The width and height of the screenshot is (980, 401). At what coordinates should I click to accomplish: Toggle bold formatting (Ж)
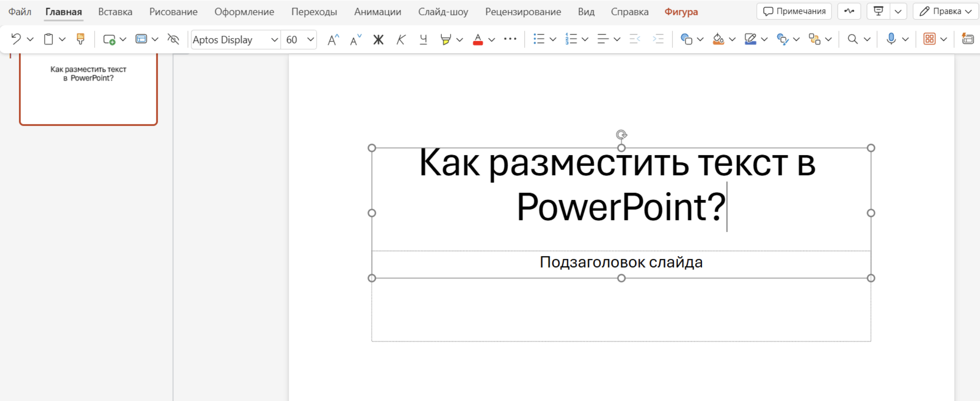[x=378, y=39]
